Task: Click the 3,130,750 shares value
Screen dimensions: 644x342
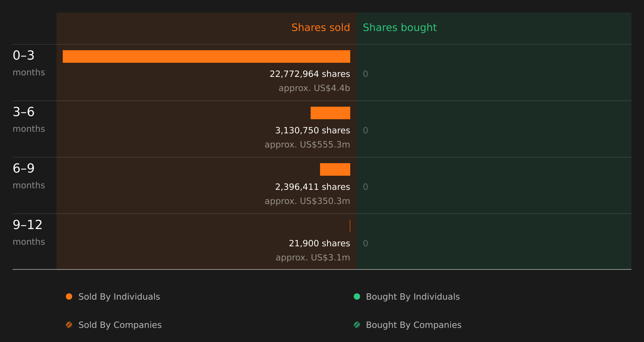Action: (x=313, y=131)
